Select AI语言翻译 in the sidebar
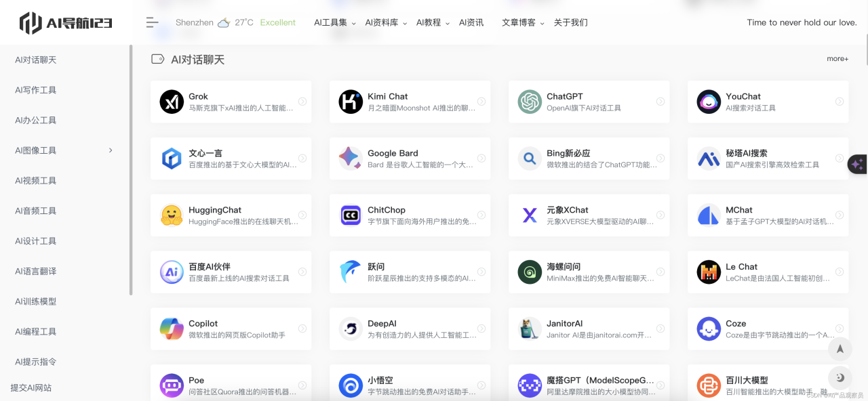This screenshot has height=401, width=868. tap(36, 271)
